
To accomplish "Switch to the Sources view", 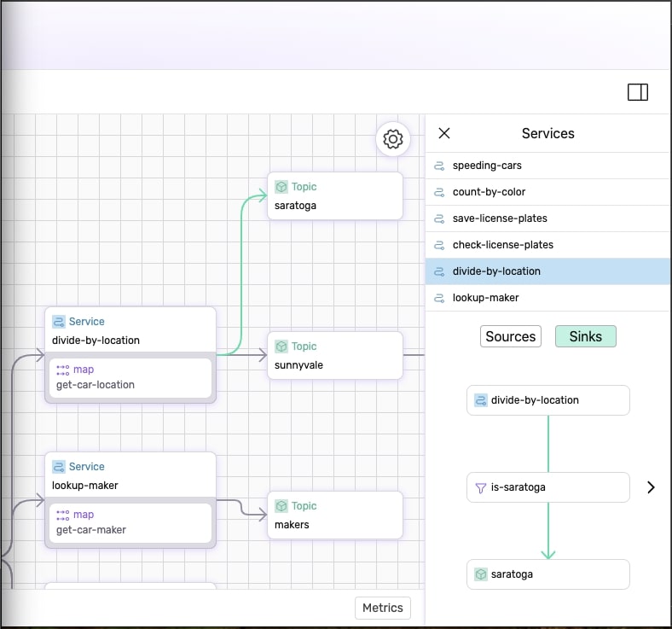I will 511,336.
